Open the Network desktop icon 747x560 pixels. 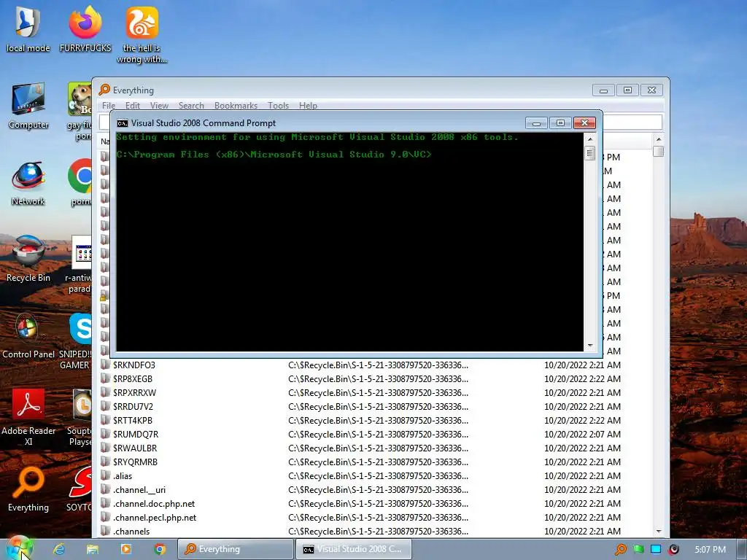[x=28, y=183]
